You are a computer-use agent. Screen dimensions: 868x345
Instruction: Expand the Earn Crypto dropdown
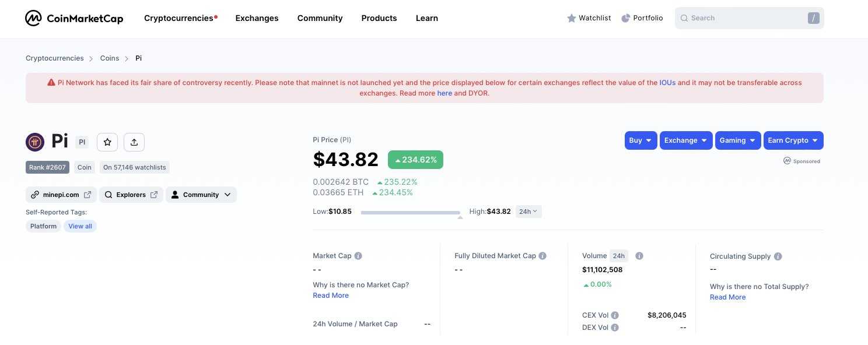[793, 140]
